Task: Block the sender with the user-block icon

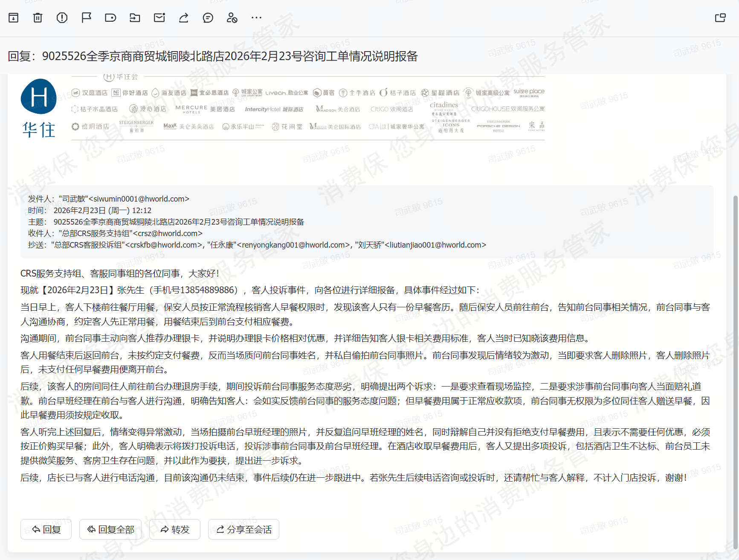Action: coord(232,18)
